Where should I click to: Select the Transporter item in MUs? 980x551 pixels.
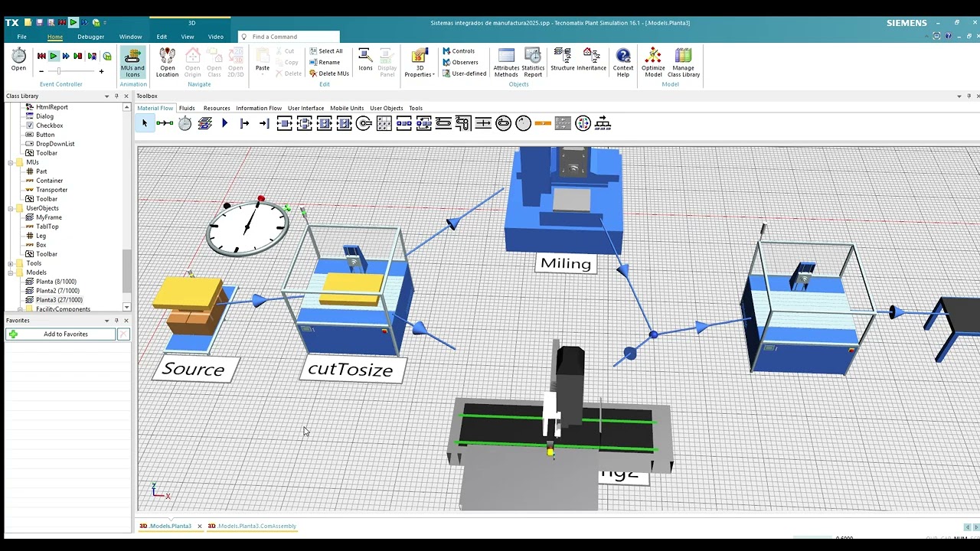click(x=51, y=190)
